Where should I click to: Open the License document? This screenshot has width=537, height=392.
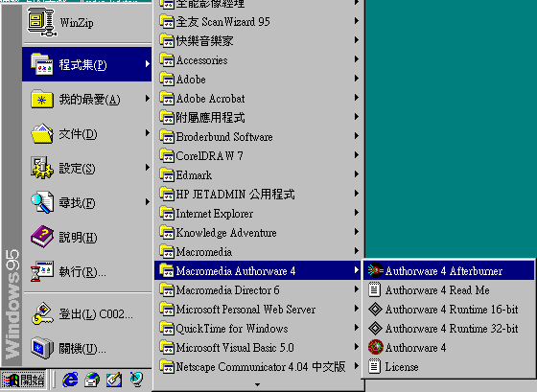(x=449, y=367)
